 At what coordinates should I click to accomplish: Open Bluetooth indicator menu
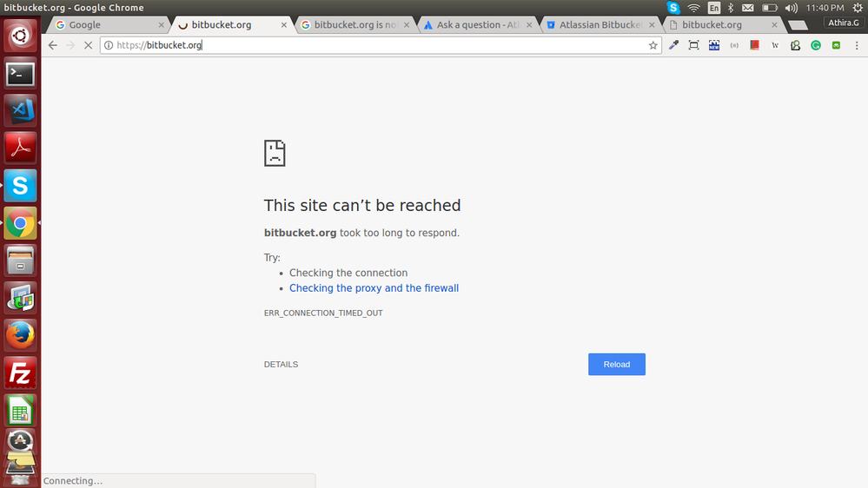(731, 8)
